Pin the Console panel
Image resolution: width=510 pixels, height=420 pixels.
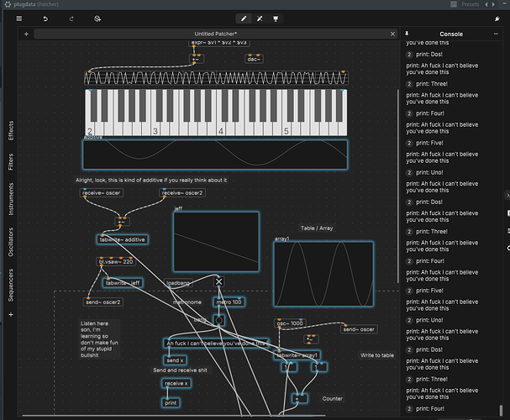[407, 34]
